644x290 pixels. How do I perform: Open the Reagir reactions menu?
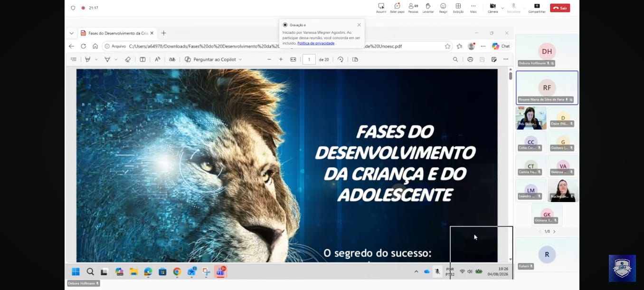click(443, 8)
